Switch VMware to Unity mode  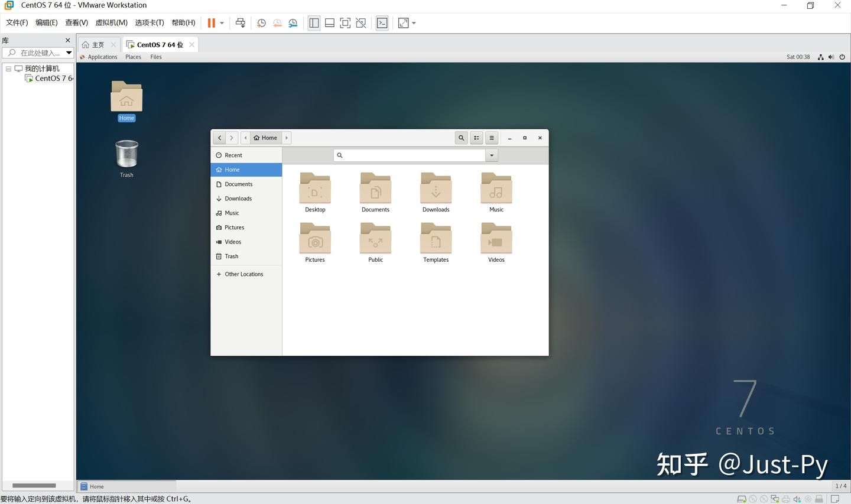[x=361, y=23]
